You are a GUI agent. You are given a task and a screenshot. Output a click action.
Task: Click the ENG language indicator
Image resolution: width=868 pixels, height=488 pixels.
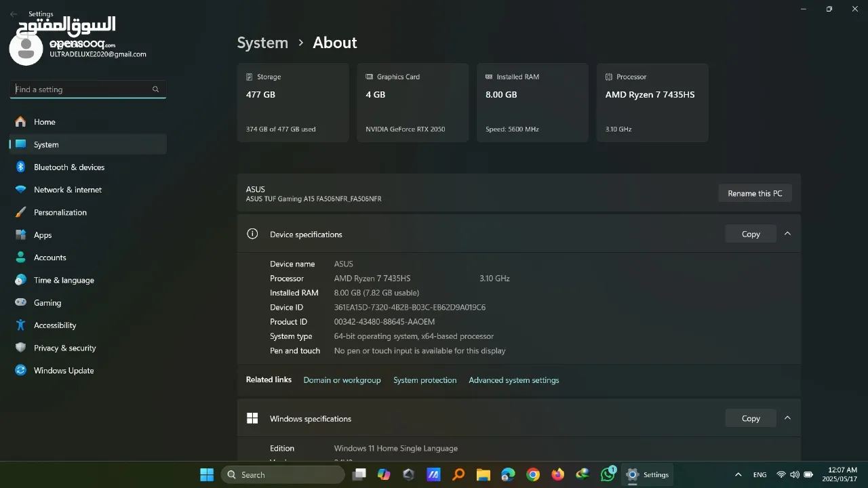pyautogui.click(x=759, y=474)
